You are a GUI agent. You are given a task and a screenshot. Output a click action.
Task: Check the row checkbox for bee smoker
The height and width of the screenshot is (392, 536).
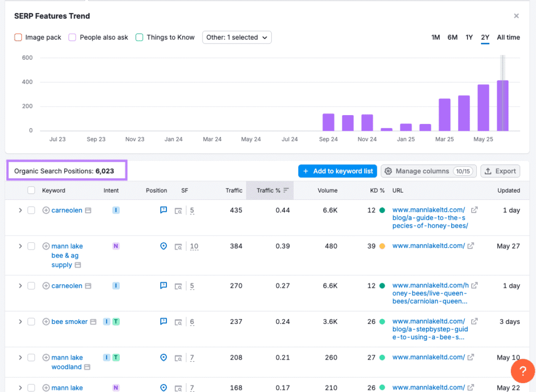tap(31, 321)
